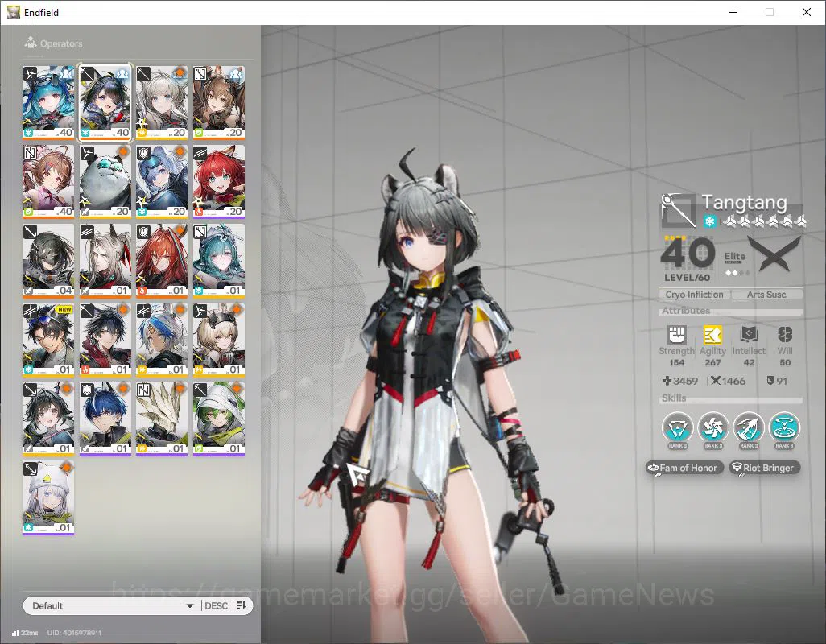Click the Intellect book icon
Screen dimensions: 826x644
(749, 335)
